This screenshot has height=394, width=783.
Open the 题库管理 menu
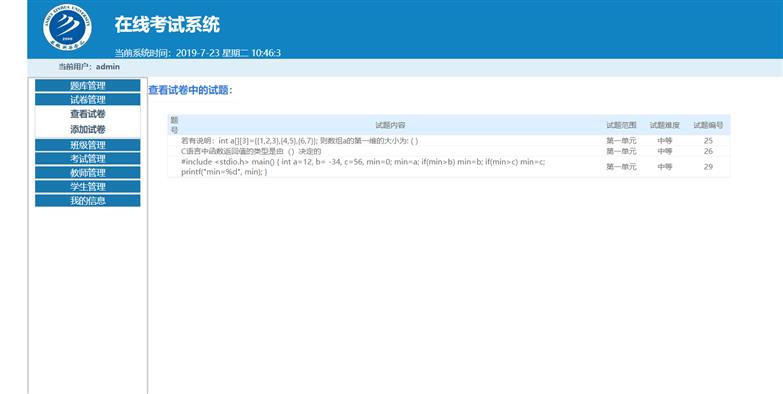(x=87, y=85)
